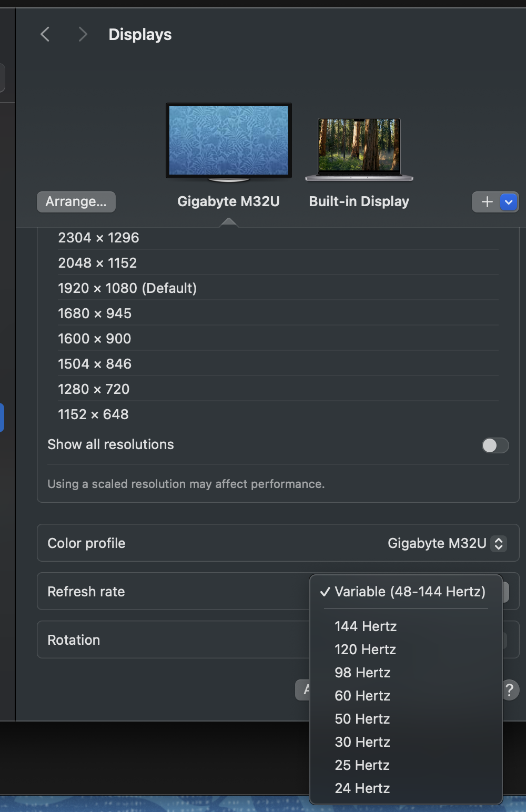Select 144 Hertz from refresh menu
The height and width of the screenshot is (812, 526).
(366, 626)
